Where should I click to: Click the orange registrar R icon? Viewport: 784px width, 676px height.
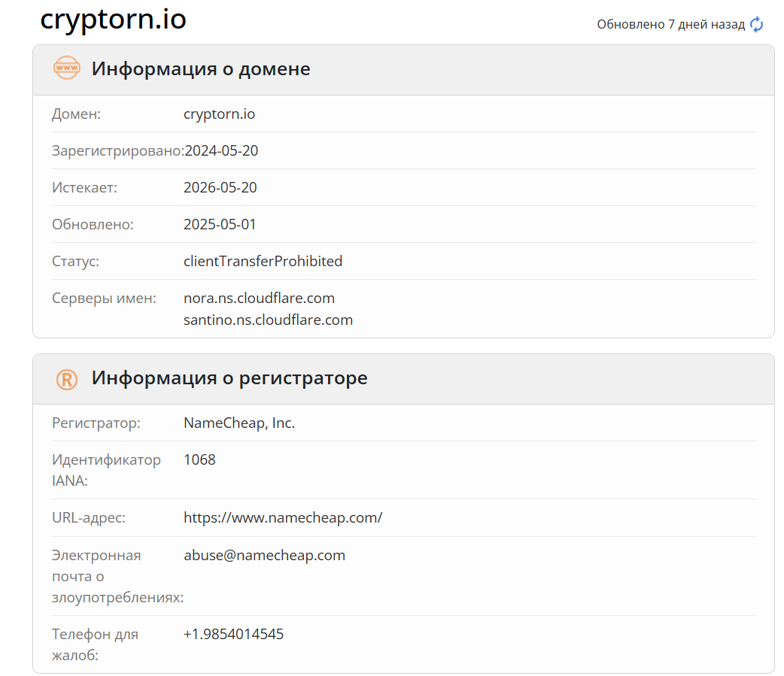pos(67,379)
